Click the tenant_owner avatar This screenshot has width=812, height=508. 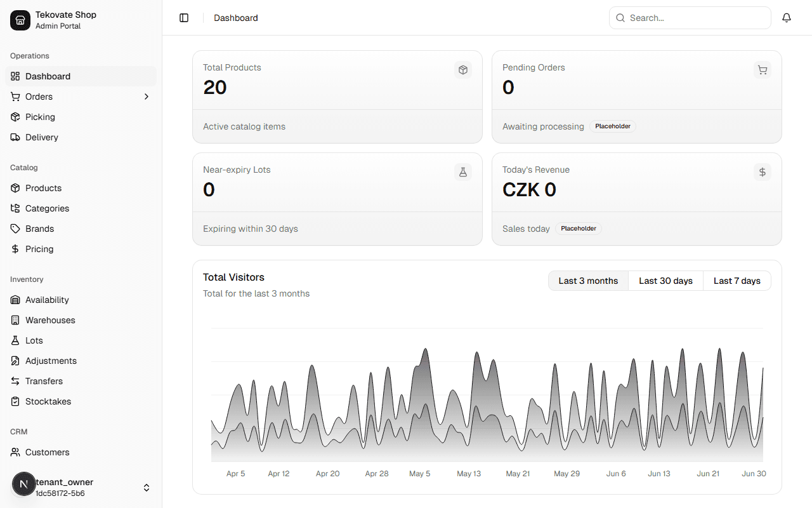[x=24, y=484]
